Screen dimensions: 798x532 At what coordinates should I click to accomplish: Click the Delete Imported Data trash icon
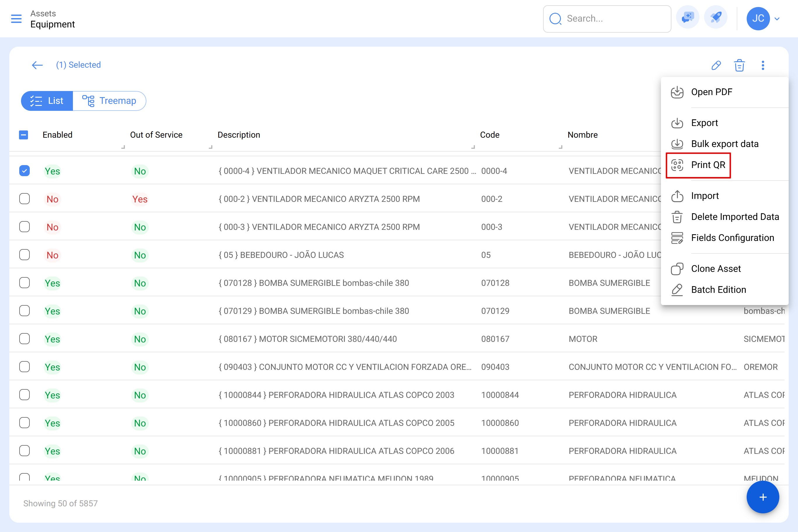(x=677, y=217)
